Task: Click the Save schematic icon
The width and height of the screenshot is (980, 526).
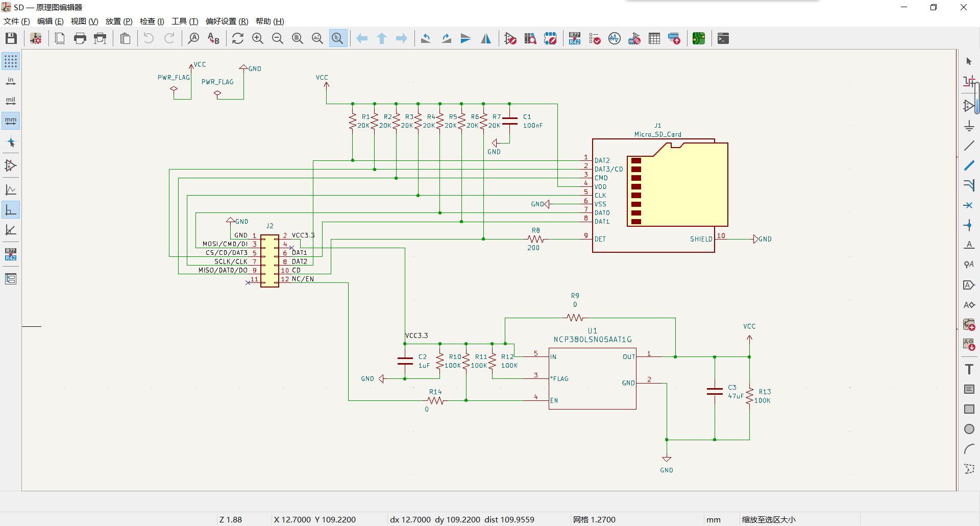Action: click(11, 38)
